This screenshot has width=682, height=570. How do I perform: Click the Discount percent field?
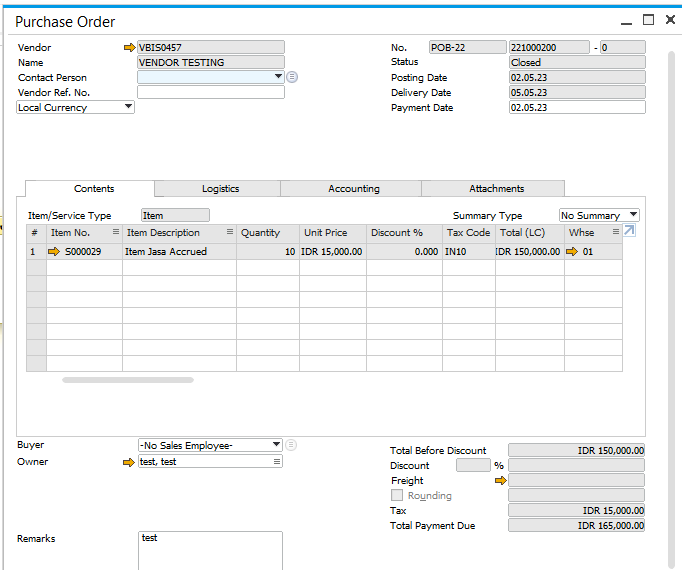(x=473, y=465)
